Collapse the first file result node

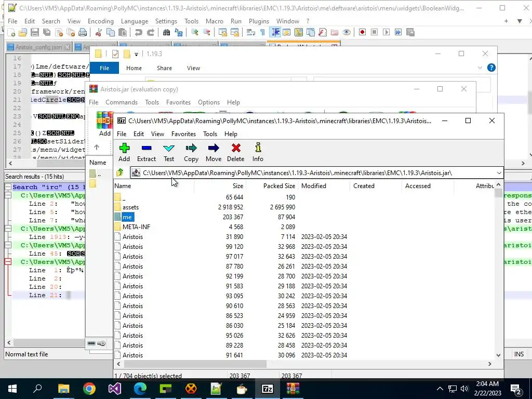8,195
